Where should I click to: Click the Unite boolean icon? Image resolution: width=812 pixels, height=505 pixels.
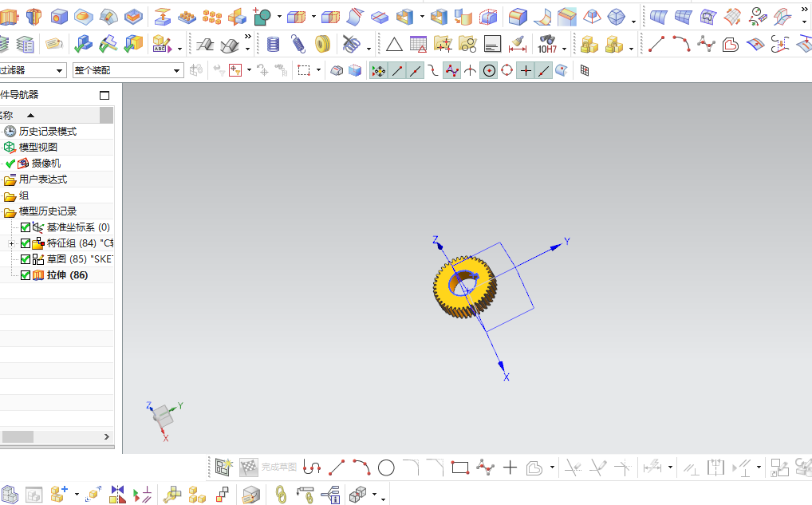pyautogui.click(x=262, y=17)
